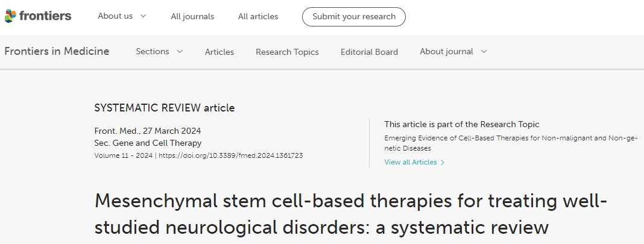644x244 pixels.
Task: Select the Articles tab in journal navigation
Action: 219,52
